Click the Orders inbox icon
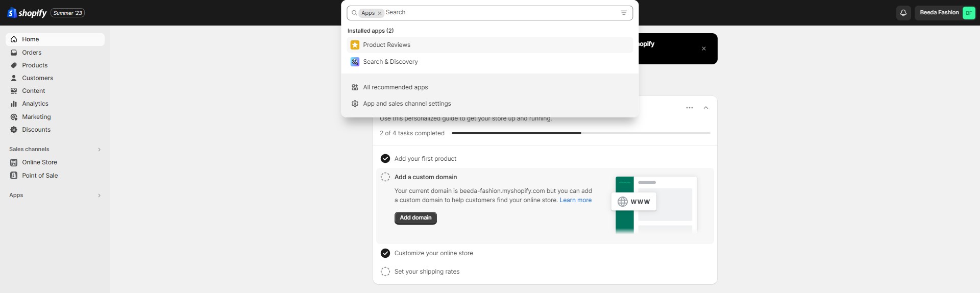 [14, 53]
